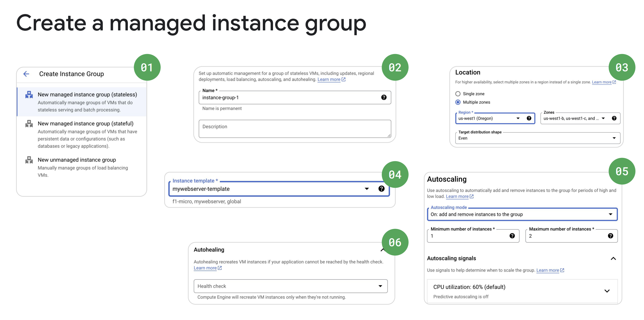The height and width of the screenshot is (320, 644).
Task: Click the unmanaged instance group icon
Action: click(29, 160)
